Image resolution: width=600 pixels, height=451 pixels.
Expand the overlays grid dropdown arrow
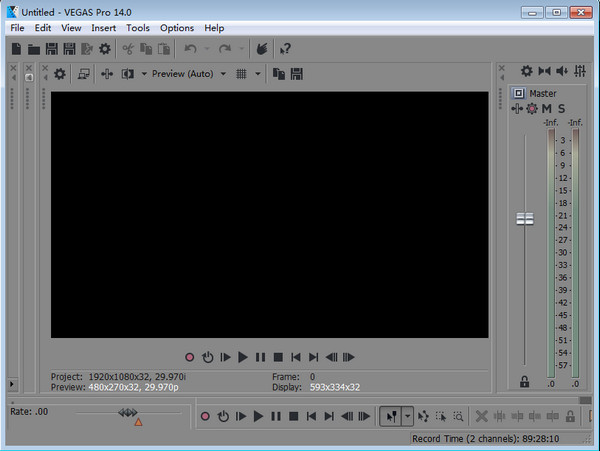(x=257, y=73)
